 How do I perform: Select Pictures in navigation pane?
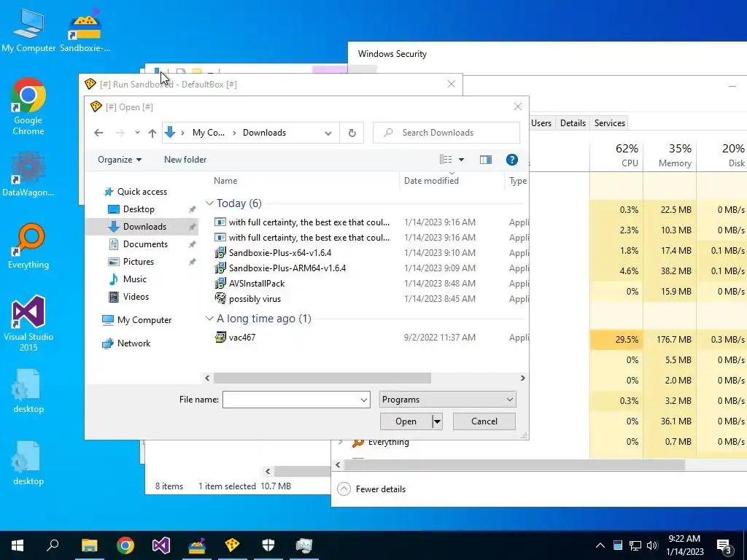pyautogui.click(x=138, y=262)
